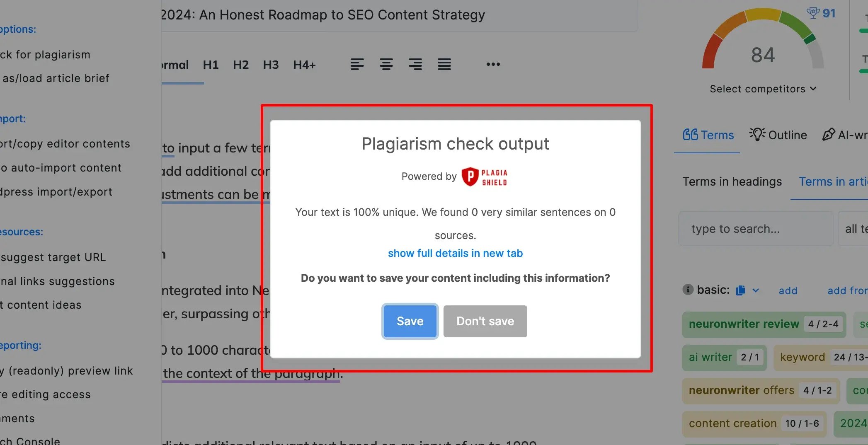868x445 pixels.
Task: Click the content score gauge
Action: pos(763,46)
